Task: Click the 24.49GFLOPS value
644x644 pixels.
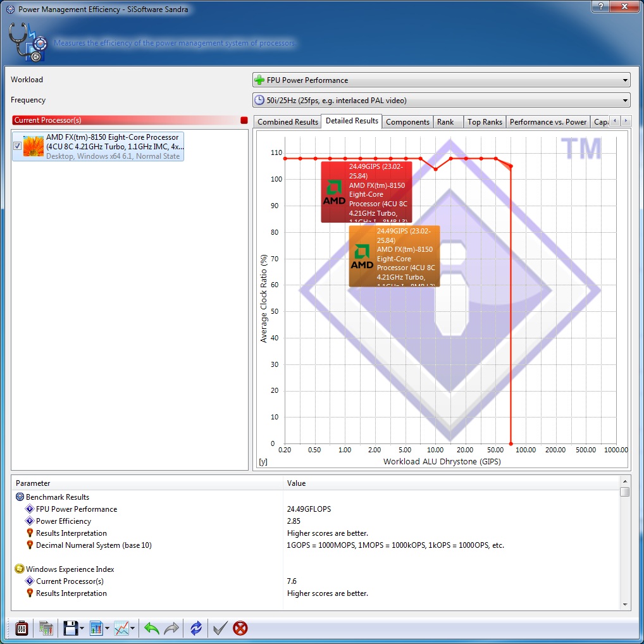Action: pyautogui.click(x=309, y=509)
